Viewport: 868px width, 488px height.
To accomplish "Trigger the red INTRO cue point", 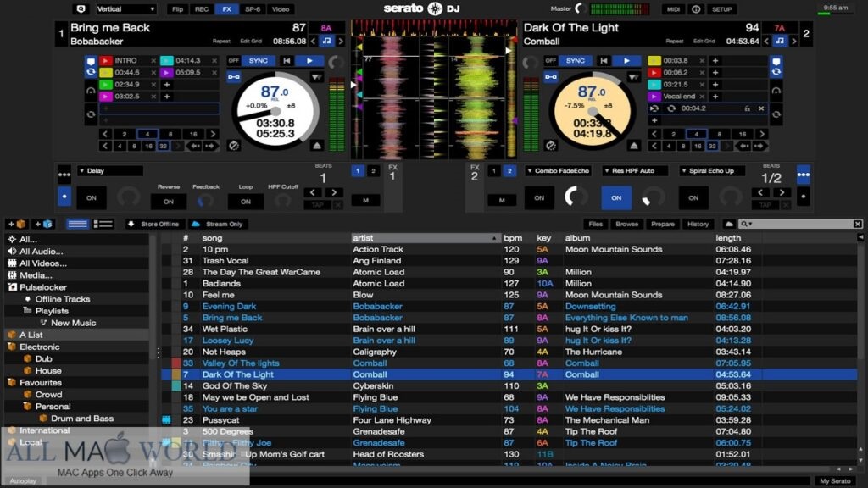I will [106, 61].
